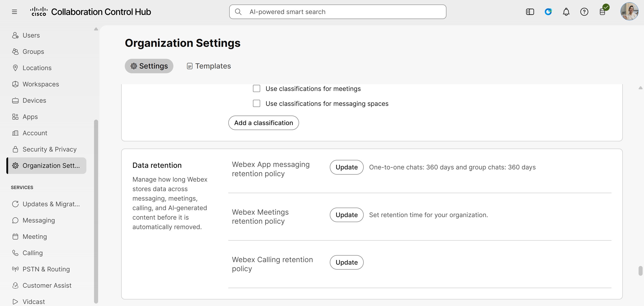The width and height of the screenshot is (644, 306).
Task: Click the Security & Privacy lock icon
Action: (15, 149)
